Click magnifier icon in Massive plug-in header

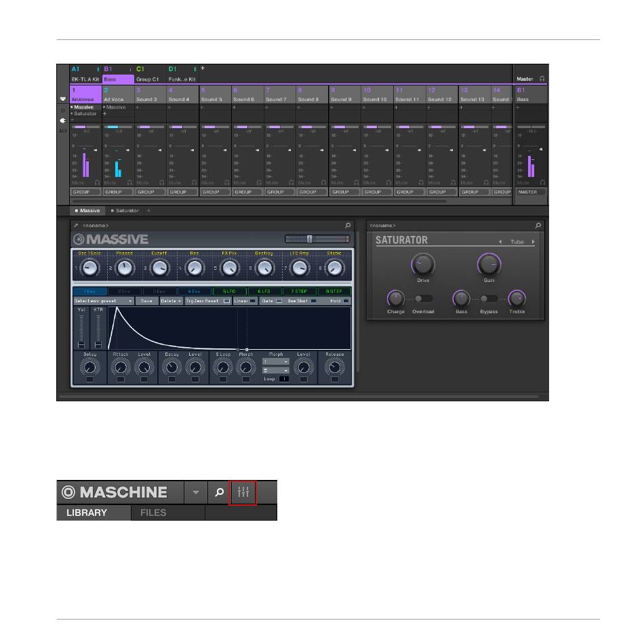click(348, 225)
